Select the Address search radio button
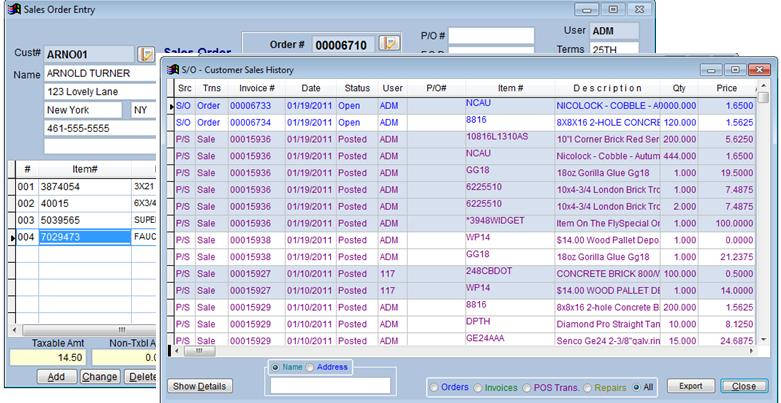This screenshot has height=403, width=781. pyautogui.click(x=310, y=367)
